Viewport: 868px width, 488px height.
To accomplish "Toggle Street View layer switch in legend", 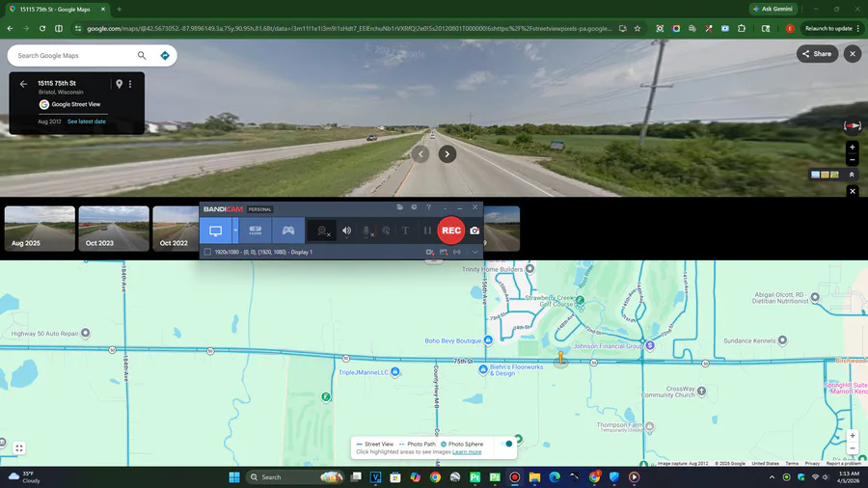I will pos(506,444).
